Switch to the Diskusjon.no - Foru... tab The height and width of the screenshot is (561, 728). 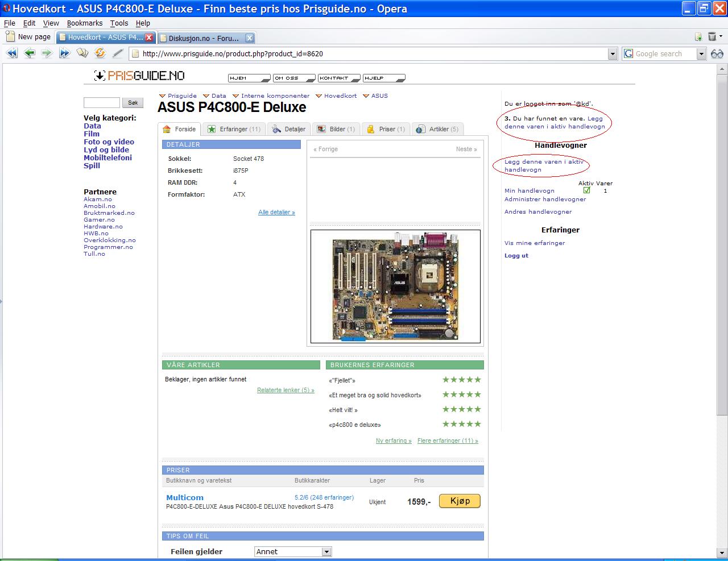(206, 38)
